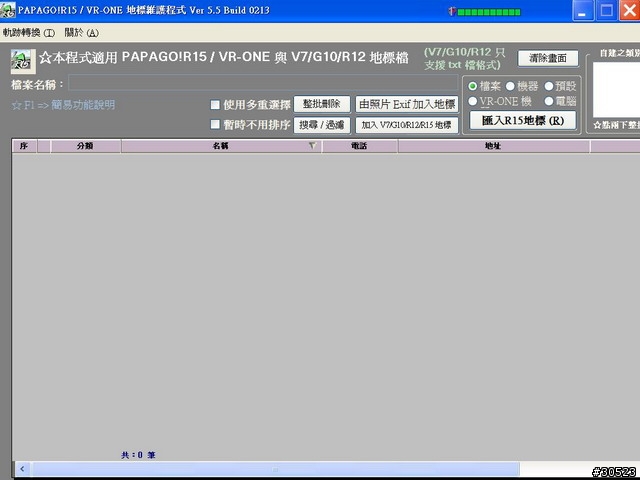Click the 序 column header

pos(24,146)
